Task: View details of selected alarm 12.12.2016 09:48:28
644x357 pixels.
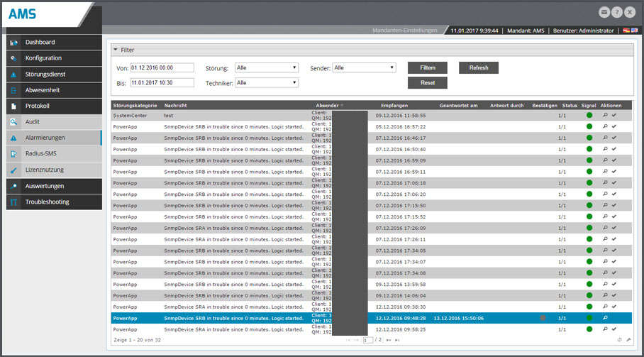Action: [x=605, y=318]
